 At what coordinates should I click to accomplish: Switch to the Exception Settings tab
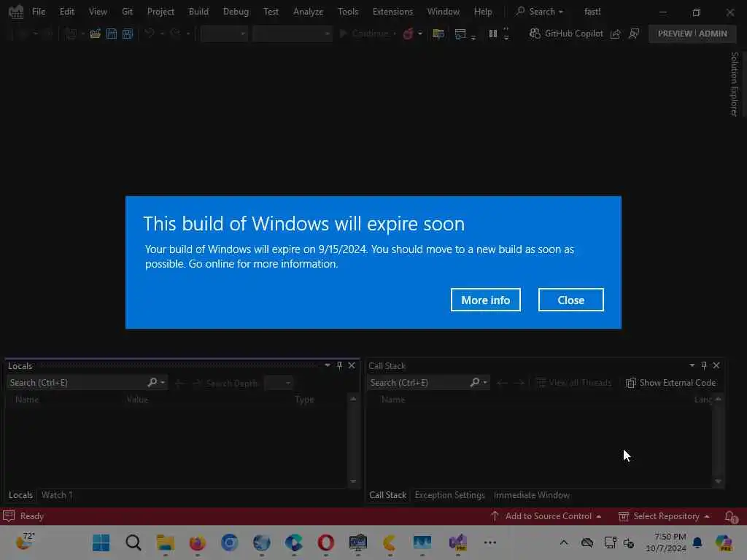click(x=449, y=495)
